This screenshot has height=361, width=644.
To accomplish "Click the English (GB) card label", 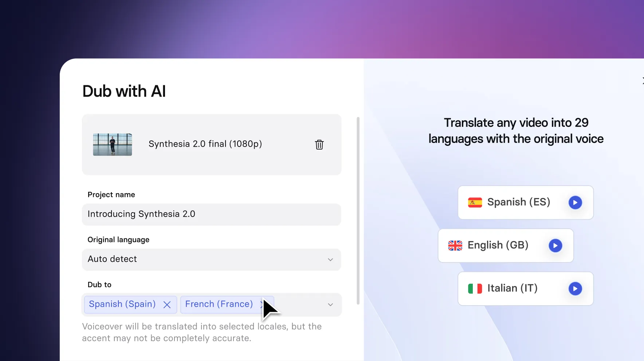I will (x=498, y=245).
